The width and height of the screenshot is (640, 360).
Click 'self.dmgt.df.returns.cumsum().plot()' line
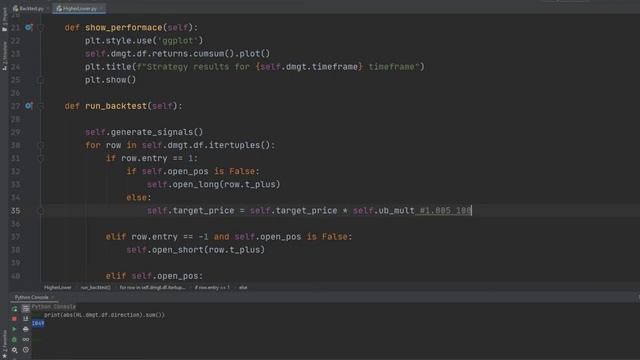click(178, 54)
